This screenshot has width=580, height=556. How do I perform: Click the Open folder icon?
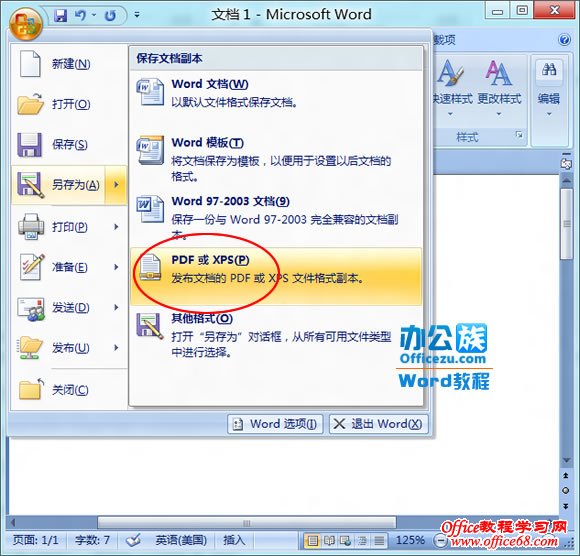(x=30, y=104)
